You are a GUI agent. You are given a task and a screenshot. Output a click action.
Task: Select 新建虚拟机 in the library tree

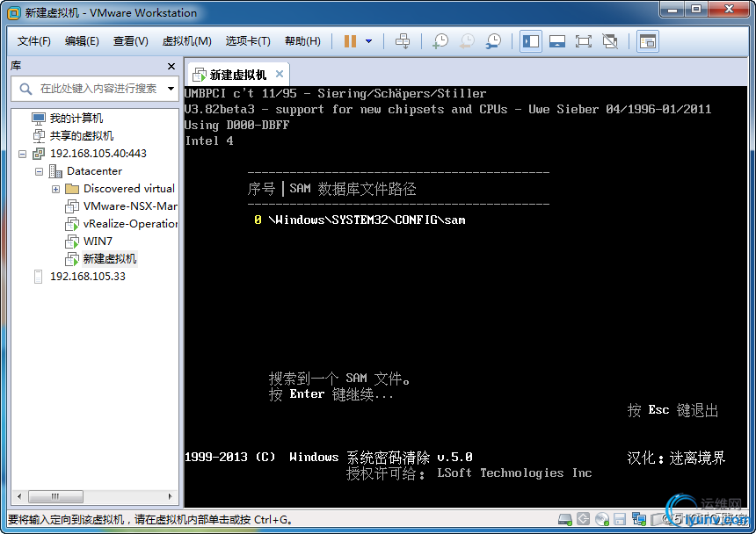click(x=110, y=258)
